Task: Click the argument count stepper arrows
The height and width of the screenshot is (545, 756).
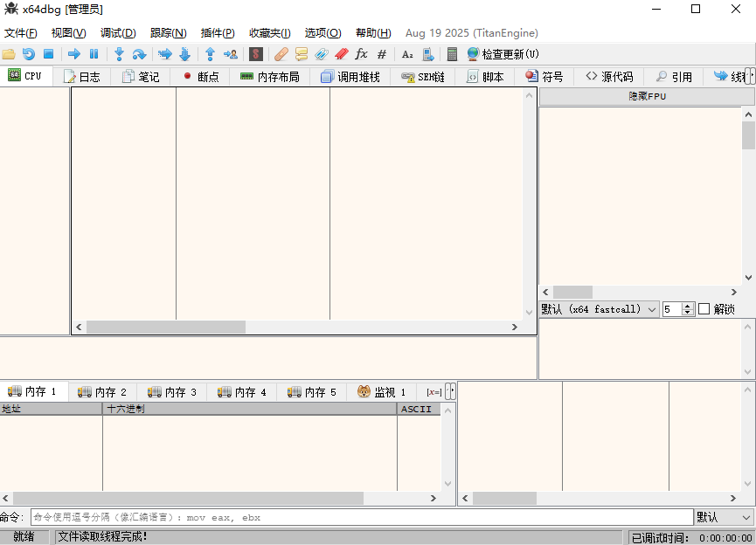Action: pos(688,309)
